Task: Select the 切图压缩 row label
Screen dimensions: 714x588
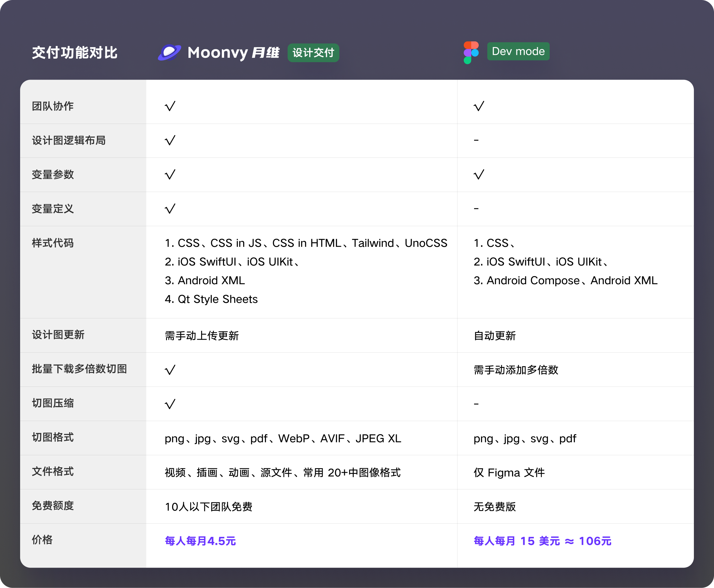Action: (53, 403)
